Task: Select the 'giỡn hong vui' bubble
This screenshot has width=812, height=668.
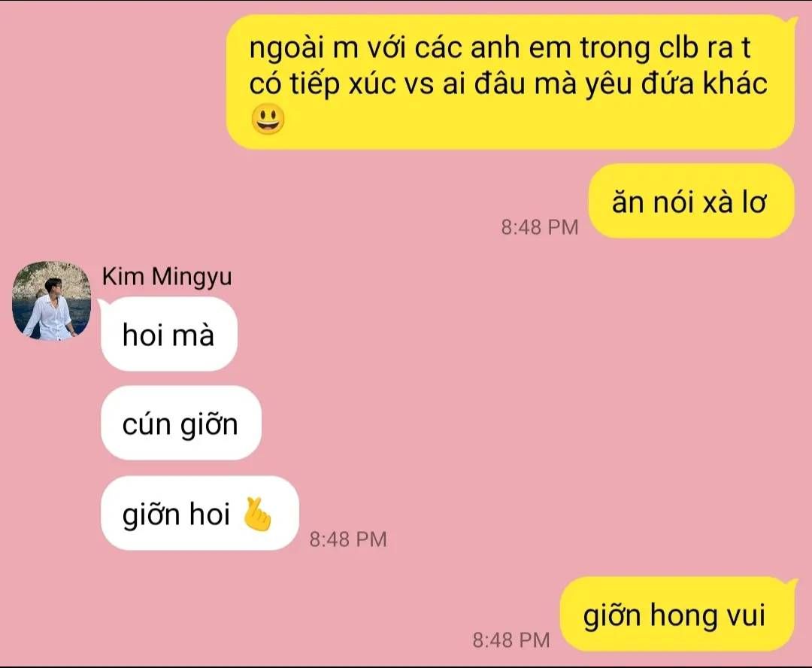Action: click(x=677, y=614)
